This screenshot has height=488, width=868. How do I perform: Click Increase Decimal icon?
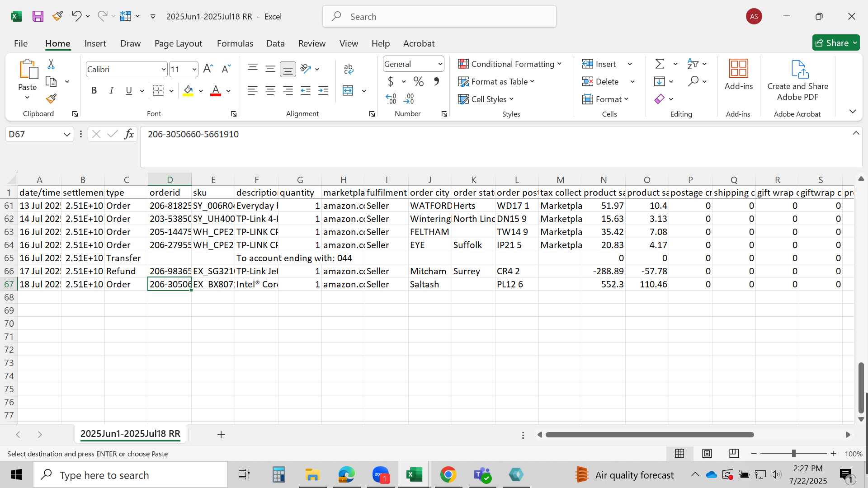391,99
